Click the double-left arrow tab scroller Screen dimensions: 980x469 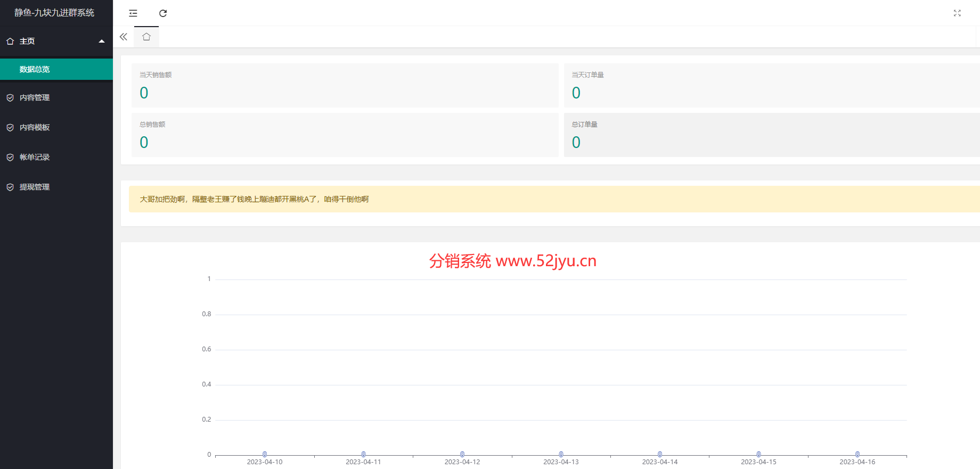pyautogui.click(x=124, y=37)
